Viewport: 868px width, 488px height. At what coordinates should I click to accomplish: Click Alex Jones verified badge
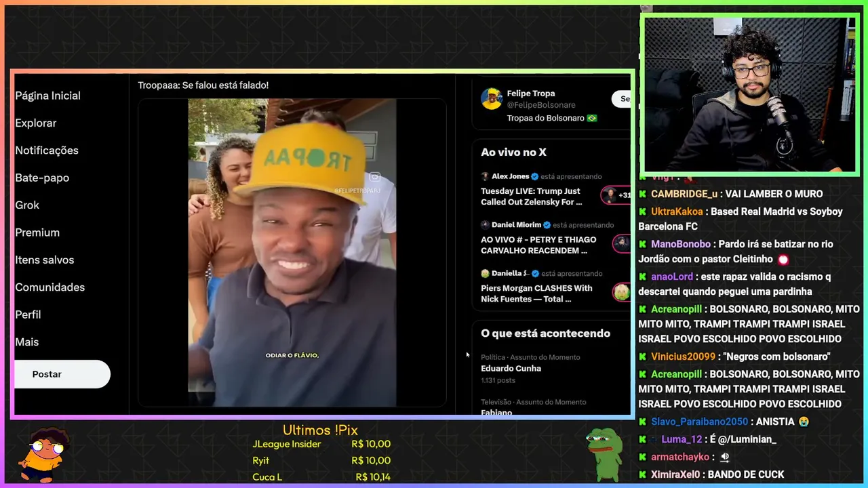pos(534,176)
